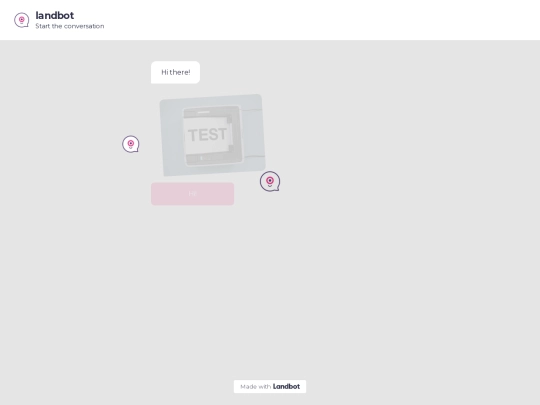Click the 'Hi there!' chat bubble

click(175, 72)
